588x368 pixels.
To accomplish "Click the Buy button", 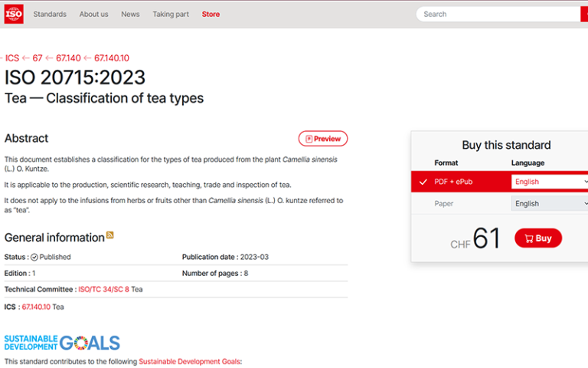I will click(538, 238).
